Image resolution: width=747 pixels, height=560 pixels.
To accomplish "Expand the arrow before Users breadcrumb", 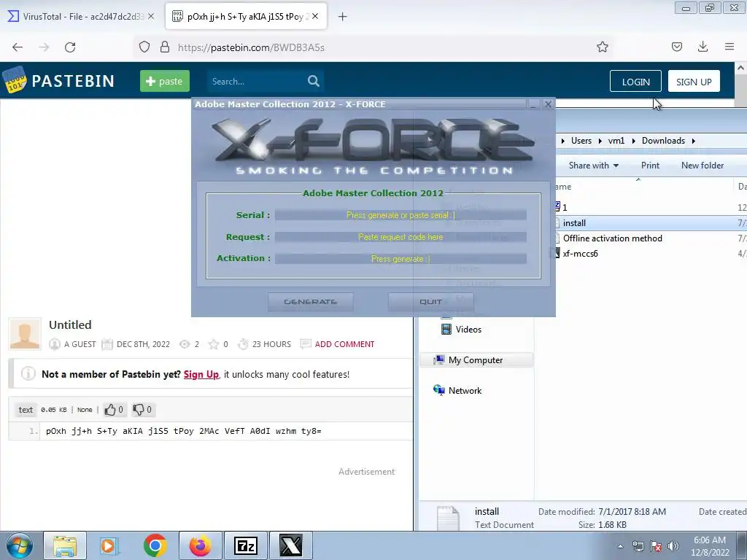I will pyautogui.click(x=562, y=141).
